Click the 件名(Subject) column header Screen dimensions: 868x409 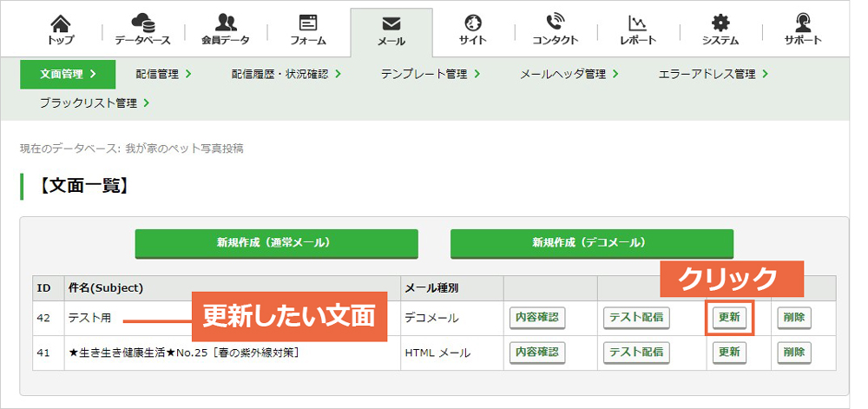click(233, 288)
